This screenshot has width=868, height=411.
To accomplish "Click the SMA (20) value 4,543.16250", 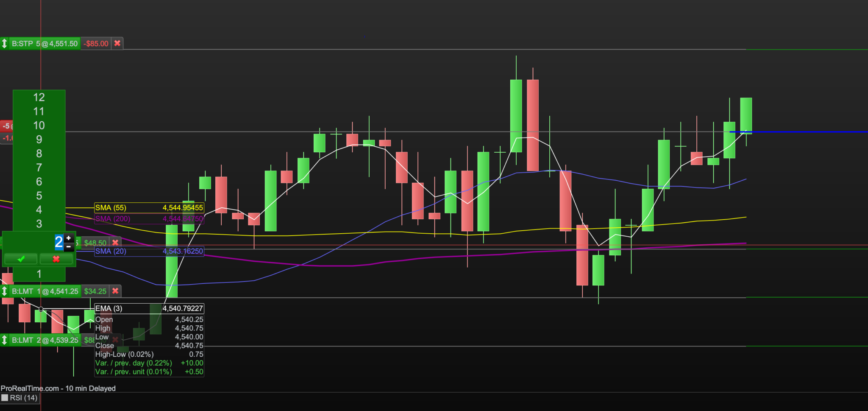I will 183,251.
